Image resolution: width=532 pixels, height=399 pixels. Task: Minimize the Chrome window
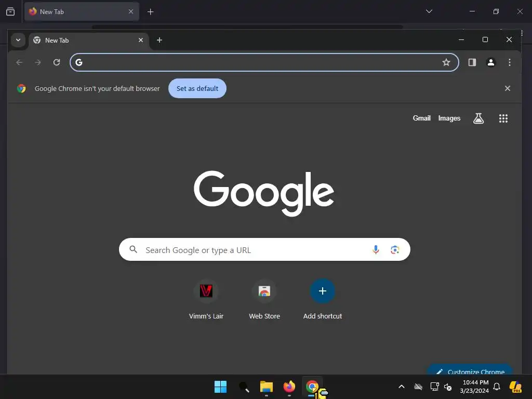461,39
